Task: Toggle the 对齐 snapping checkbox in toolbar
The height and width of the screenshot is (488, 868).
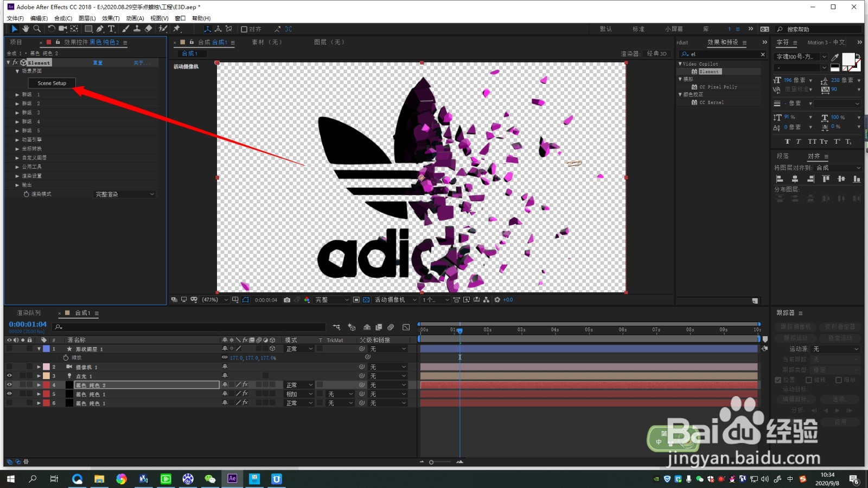Action: pos(244,29)
